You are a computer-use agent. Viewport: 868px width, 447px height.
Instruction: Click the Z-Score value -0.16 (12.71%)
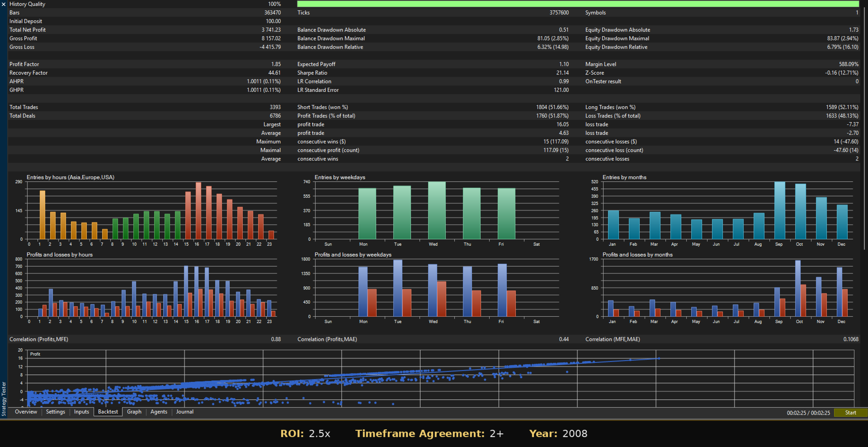(x=841, y=73)
